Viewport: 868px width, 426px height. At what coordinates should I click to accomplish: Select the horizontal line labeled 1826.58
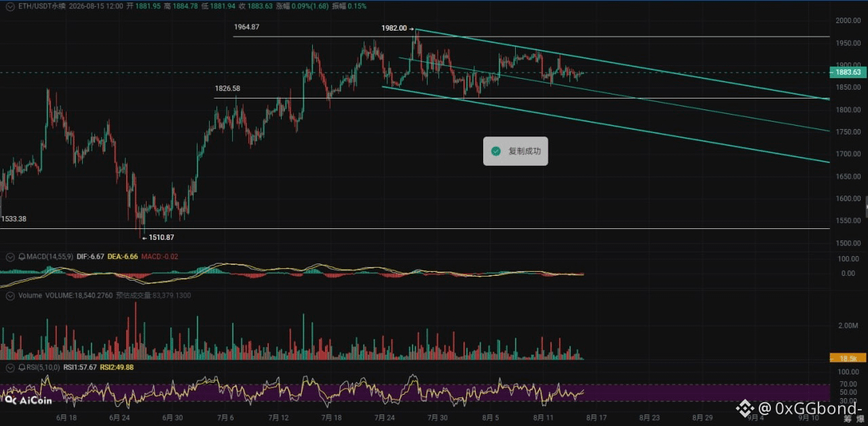tap(521, 98)
